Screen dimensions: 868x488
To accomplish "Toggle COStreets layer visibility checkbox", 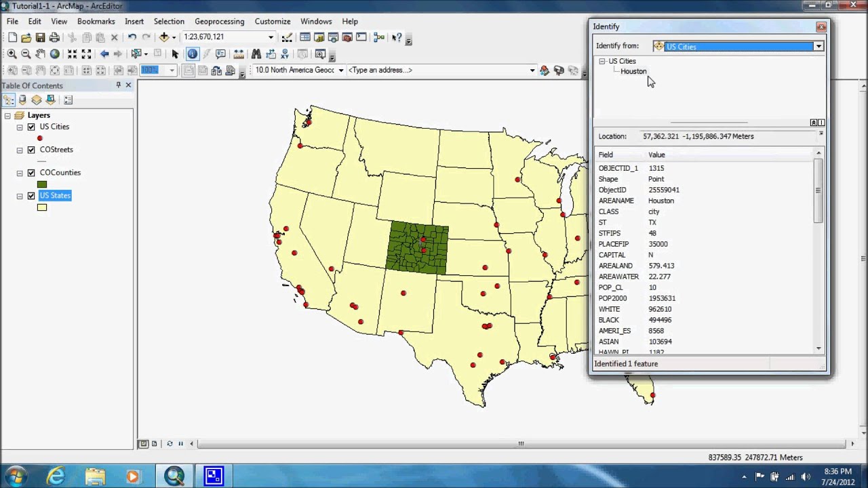I will tap(31, 150).
